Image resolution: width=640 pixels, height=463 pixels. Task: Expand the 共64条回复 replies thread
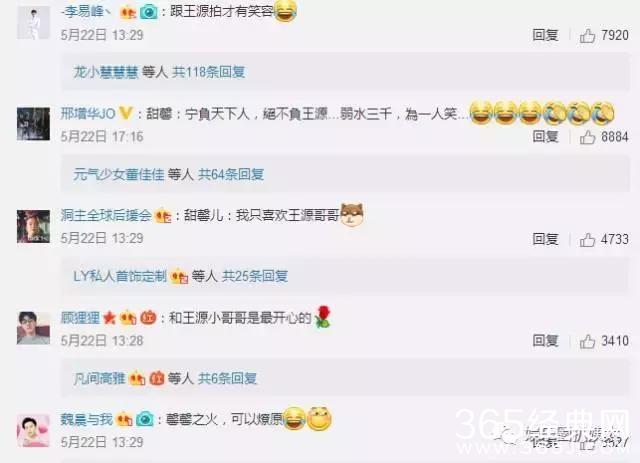[x=231, y=175]
